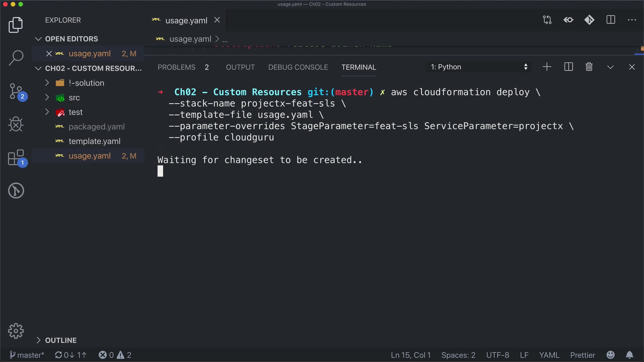Open the Manage gear icon
Viewport: 644px width, 362px height.
coord(16,331)
